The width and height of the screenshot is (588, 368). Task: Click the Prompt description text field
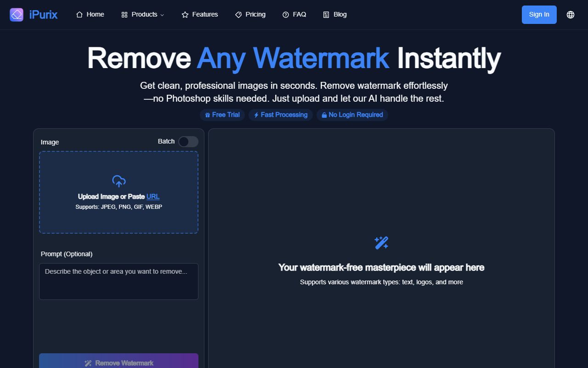click(119, 281)
